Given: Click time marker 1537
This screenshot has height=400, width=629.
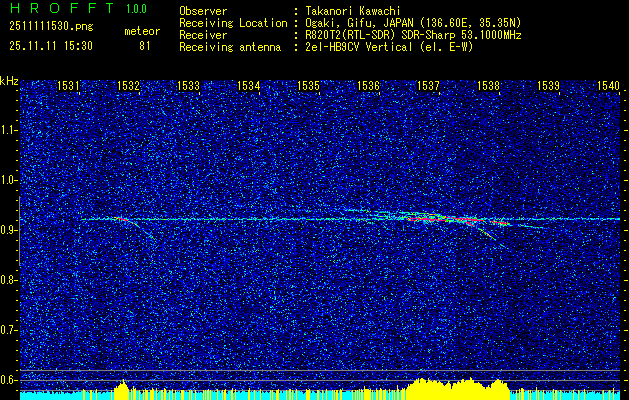Looking at the screenshot, I should tap(428, 85).
